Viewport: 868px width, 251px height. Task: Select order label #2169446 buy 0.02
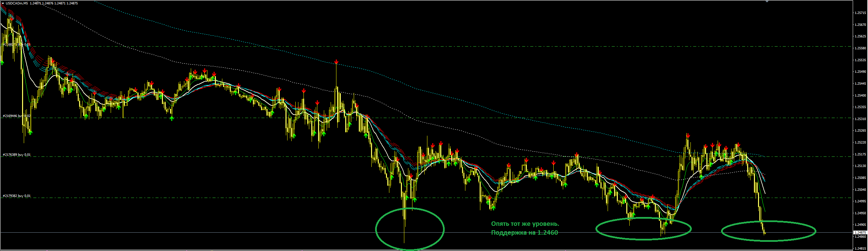17,116
